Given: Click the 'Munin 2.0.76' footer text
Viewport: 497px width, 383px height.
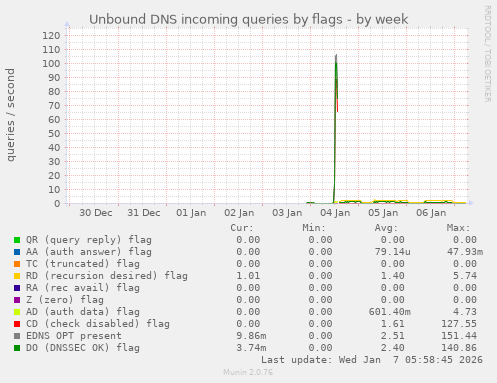Looking at the screenshot, I should [248, 372].
